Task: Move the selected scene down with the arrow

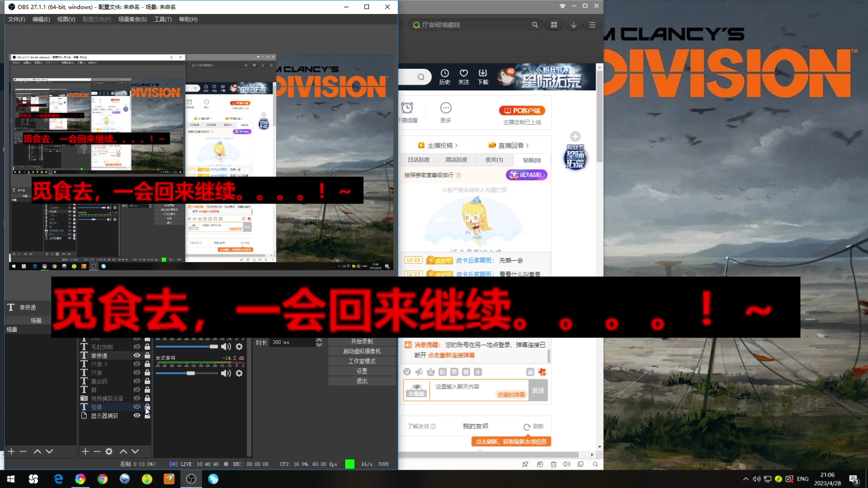Action: coord(49,451)
